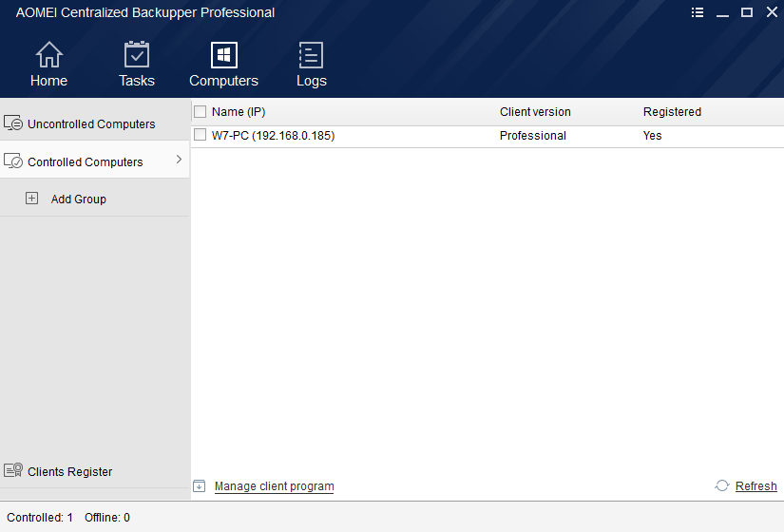Switch to the Home tab label

(x=49, y=81)
